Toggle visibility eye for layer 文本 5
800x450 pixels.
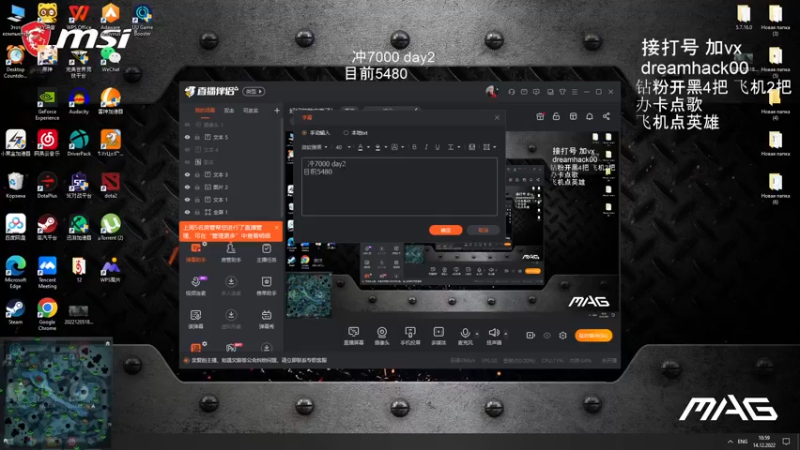187,137
